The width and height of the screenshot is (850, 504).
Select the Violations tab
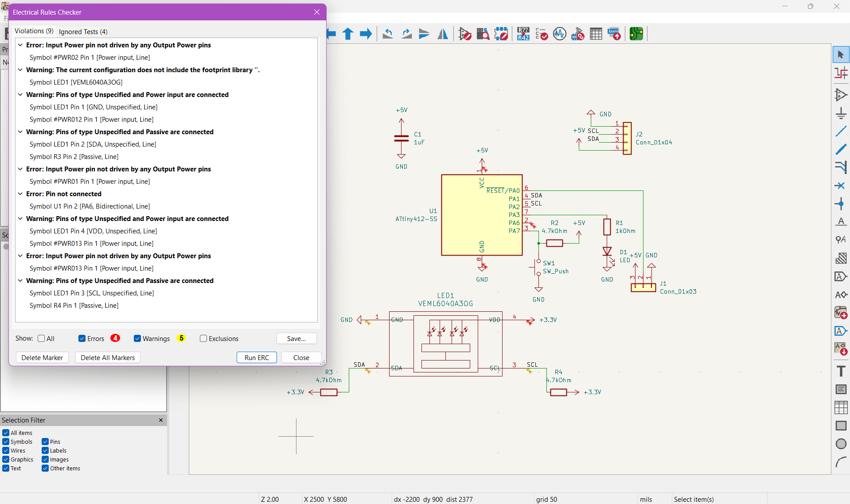[x=34, y=31]
